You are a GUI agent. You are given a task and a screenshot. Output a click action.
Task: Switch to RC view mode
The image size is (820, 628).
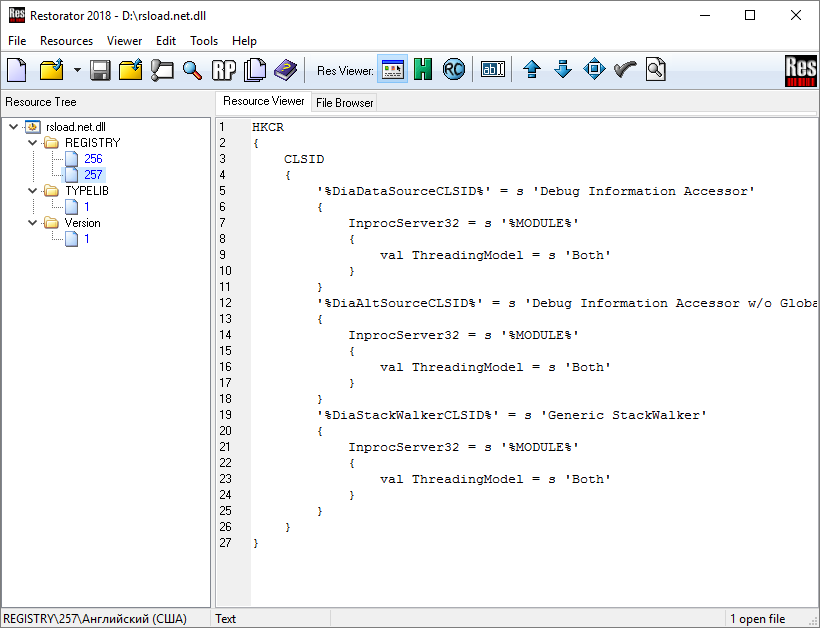point(453,69)
